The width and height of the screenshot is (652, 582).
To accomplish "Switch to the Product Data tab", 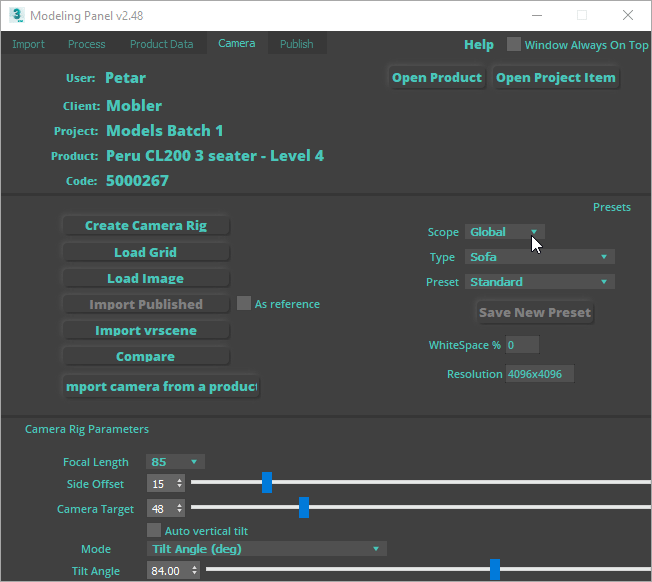I will (x=161, y=44).
